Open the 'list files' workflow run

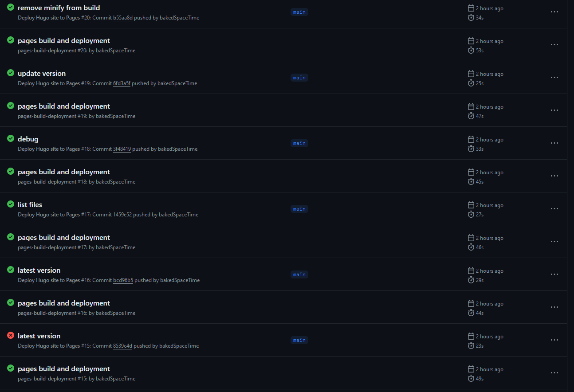pos(30,204)
